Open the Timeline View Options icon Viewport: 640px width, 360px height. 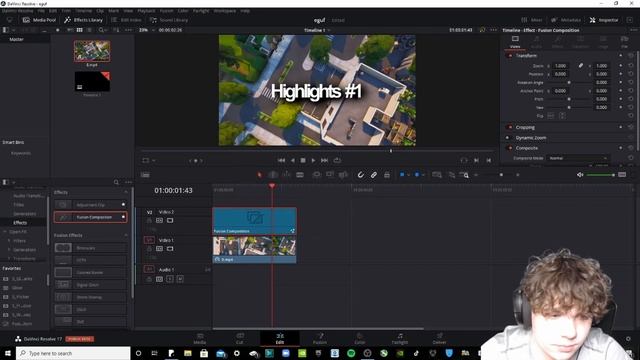[145, 175]
